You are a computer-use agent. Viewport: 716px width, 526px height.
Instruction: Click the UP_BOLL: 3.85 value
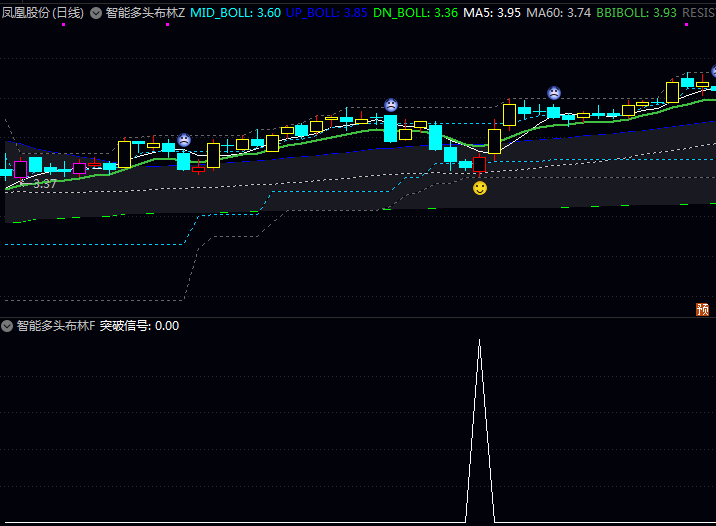(x=326, y=13)
